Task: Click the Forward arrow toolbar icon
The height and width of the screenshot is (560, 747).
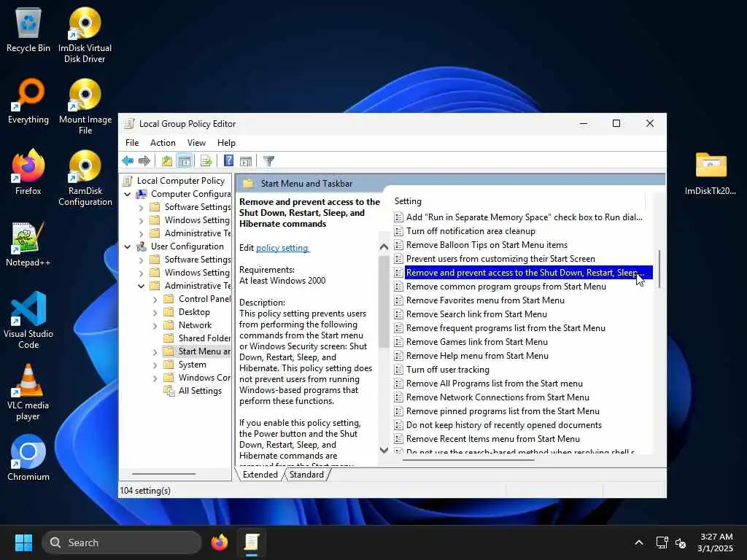Action: click(x=144, y=161)
